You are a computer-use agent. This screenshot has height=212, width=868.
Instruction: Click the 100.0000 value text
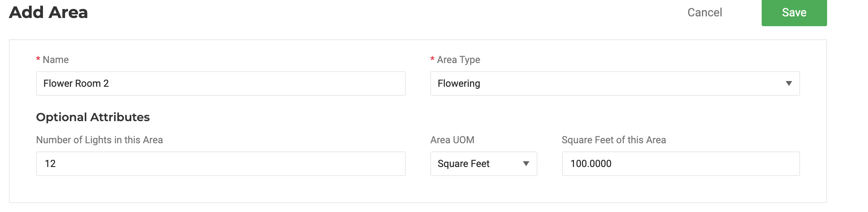591,164
